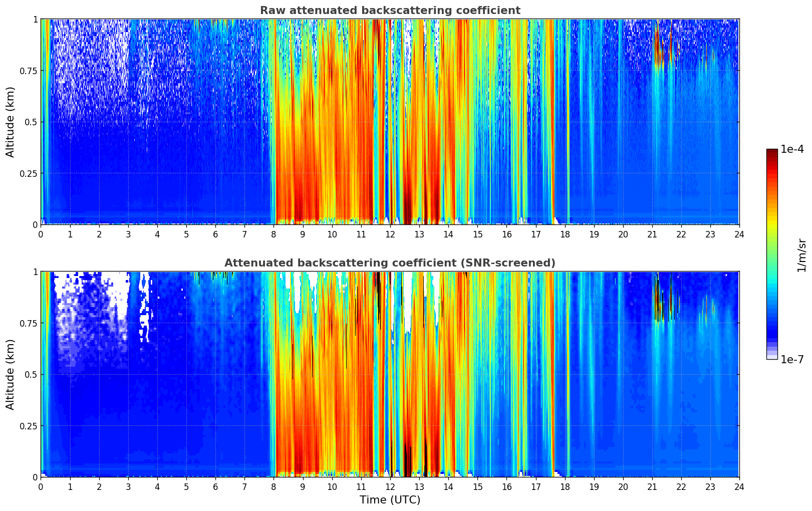Click the colorbar minimum label '1e-7'
Image resolution: width=812 pixels, height=511 pixels.
click(x=792, y=360)
